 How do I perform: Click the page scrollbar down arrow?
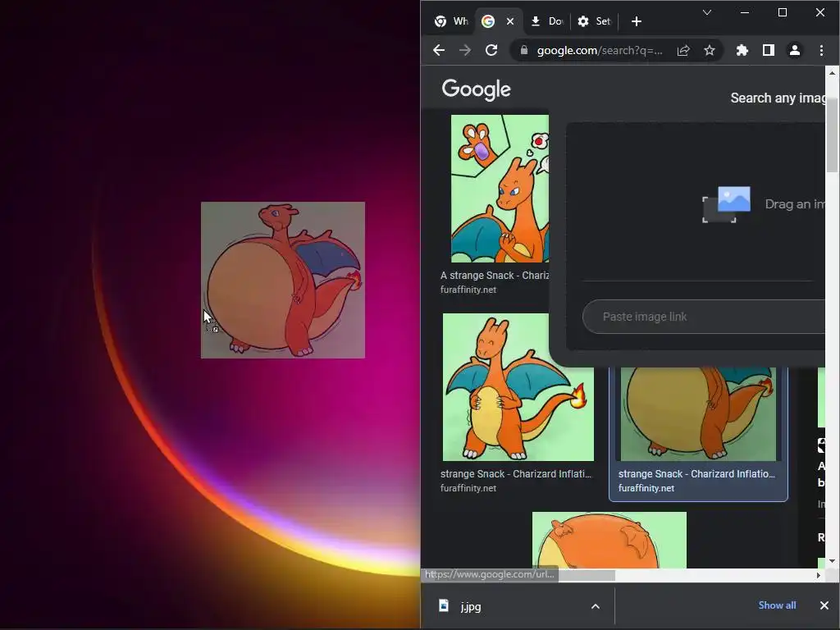[832, 561]
